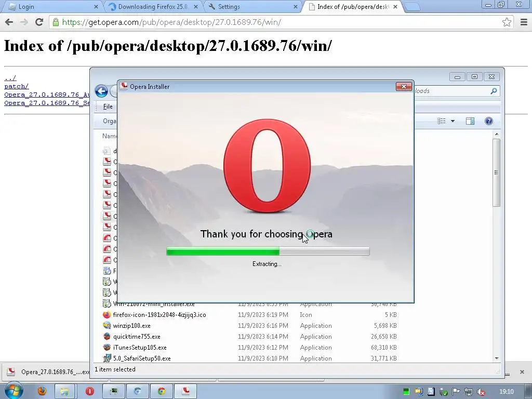Screen dimensions: 532x399
Task: Click the file name winzip100.exe
Action: 131,326
